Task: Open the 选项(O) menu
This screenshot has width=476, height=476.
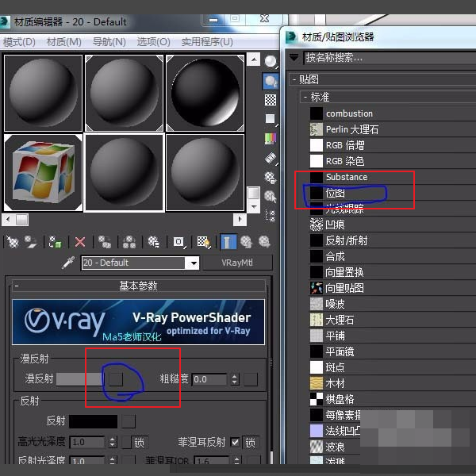Action: [153, 42]
